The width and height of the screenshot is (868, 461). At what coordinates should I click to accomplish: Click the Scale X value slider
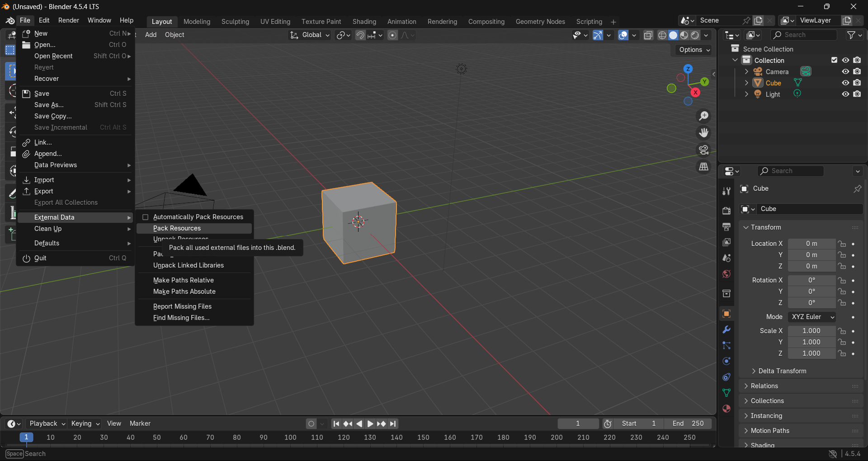coord(811,331)
